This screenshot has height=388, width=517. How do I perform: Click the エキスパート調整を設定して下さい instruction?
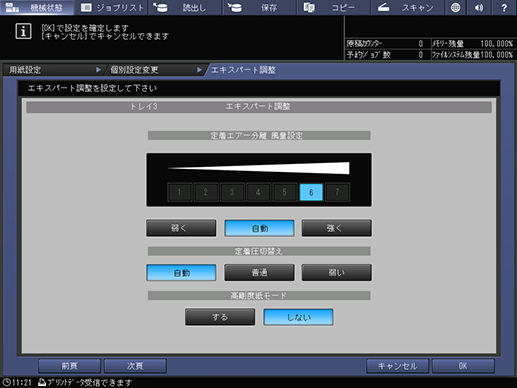pos(92,88)
